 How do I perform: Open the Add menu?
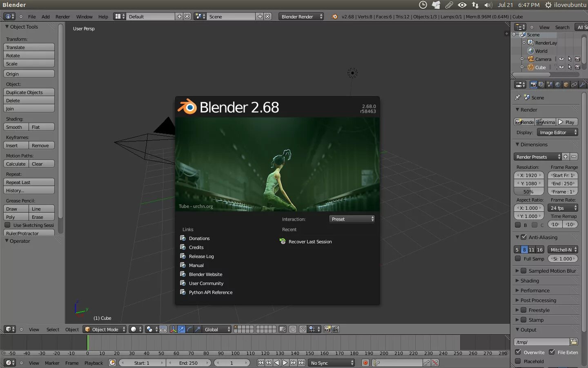pyautogui.click(x=45, y=16)
